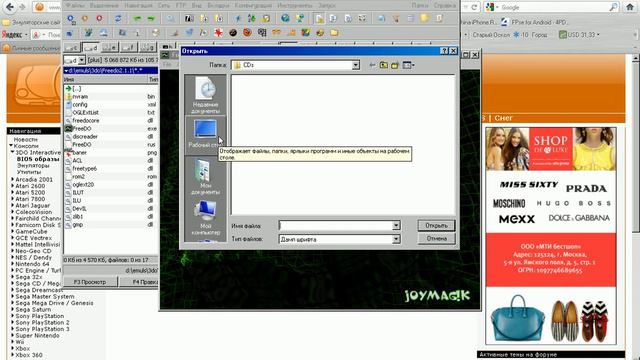Open the Навигация menu
Image resolution: width=640 pixels, height=360 pixels.
(x=138, y=6)
